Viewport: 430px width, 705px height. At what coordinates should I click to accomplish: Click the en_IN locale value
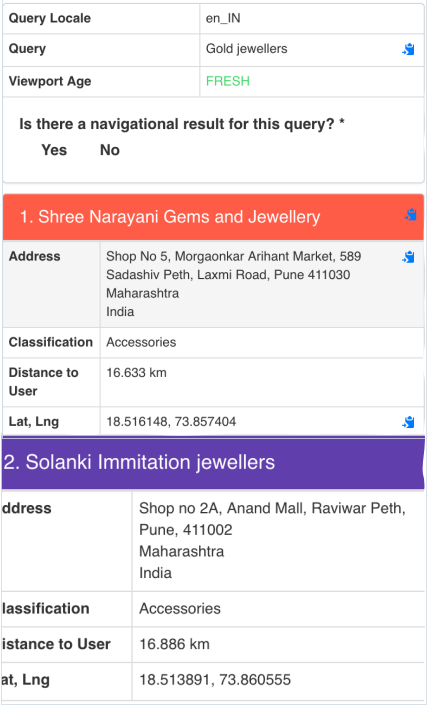(223, 18)
